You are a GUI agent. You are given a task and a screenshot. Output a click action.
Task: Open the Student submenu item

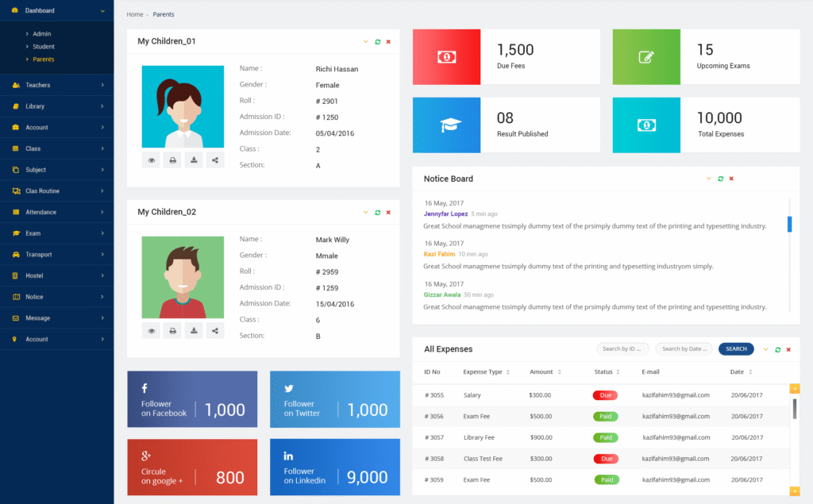pos(44,47)
